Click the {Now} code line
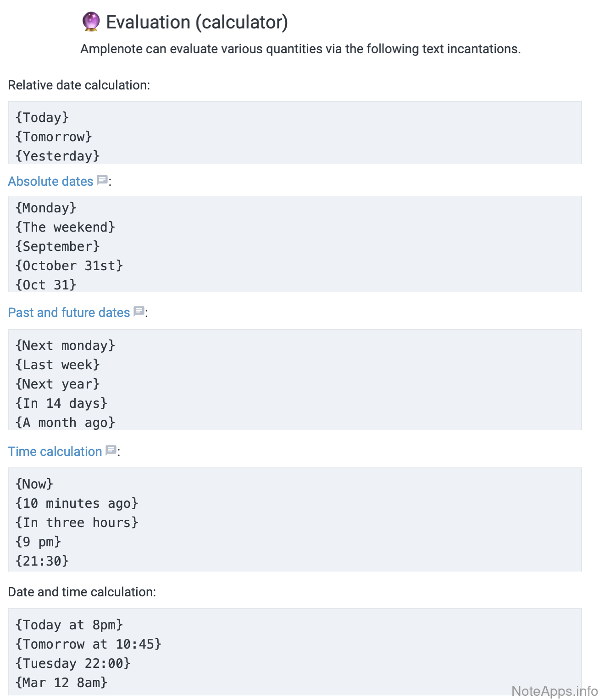 (34, 484)
